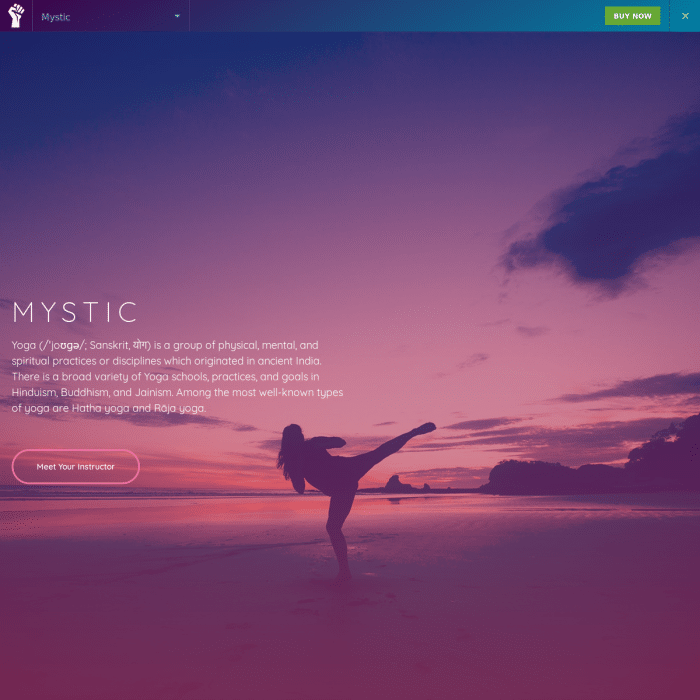Click the MYSTIC heading text
The height and width of the screenshot is (700, 700).
pos(76,312)
